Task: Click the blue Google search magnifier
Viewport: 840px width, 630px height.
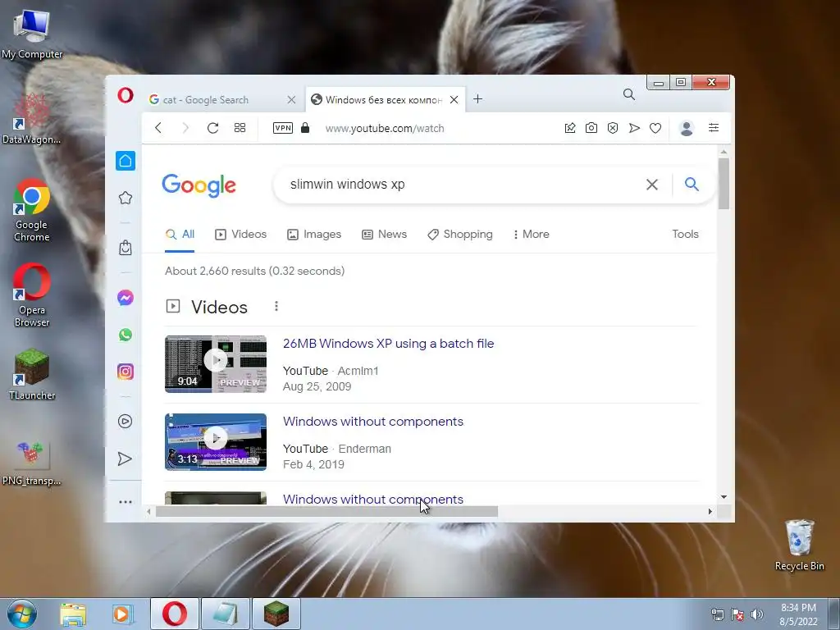Action: click(692, 185)
